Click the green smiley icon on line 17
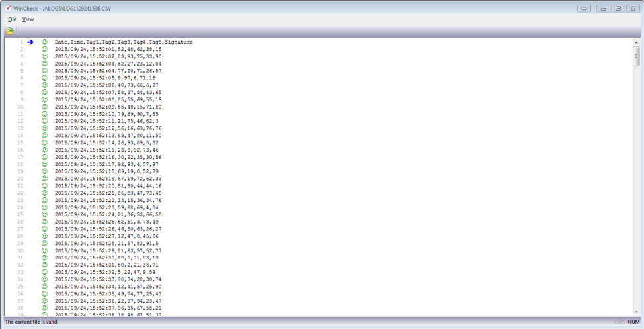 (44, 157)
